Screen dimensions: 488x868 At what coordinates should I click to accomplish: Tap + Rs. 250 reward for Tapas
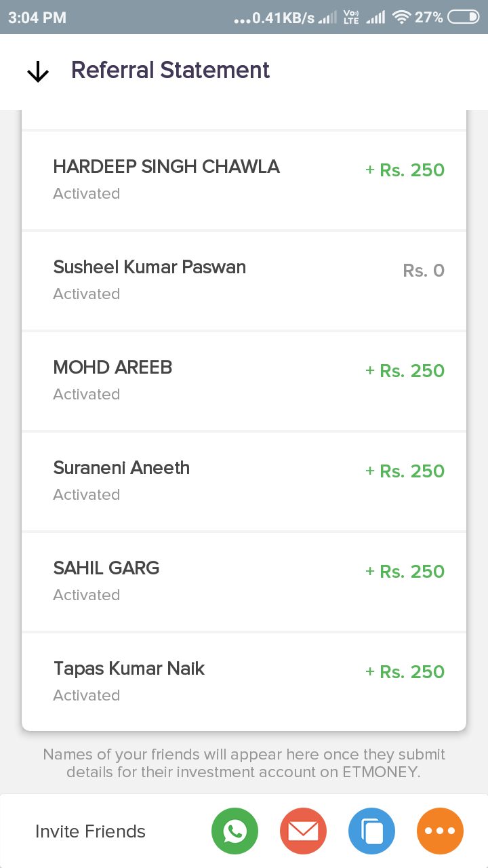[405, 672]
